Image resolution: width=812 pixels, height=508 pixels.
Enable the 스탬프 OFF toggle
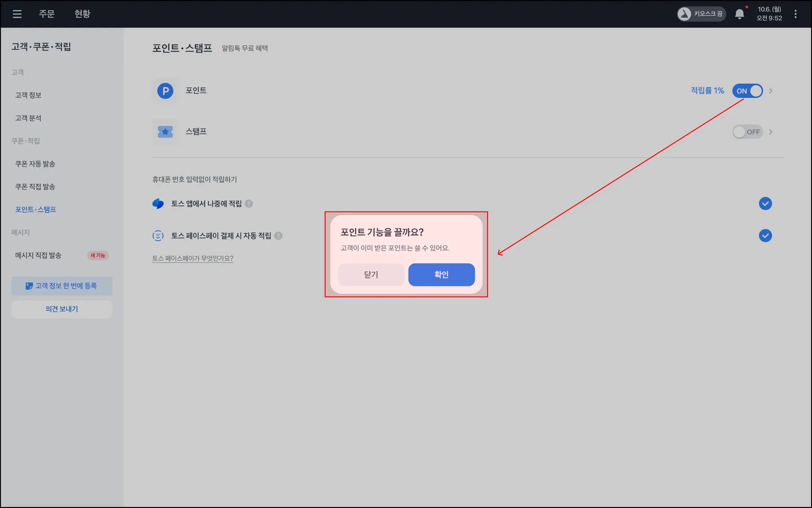click(747, 132)
